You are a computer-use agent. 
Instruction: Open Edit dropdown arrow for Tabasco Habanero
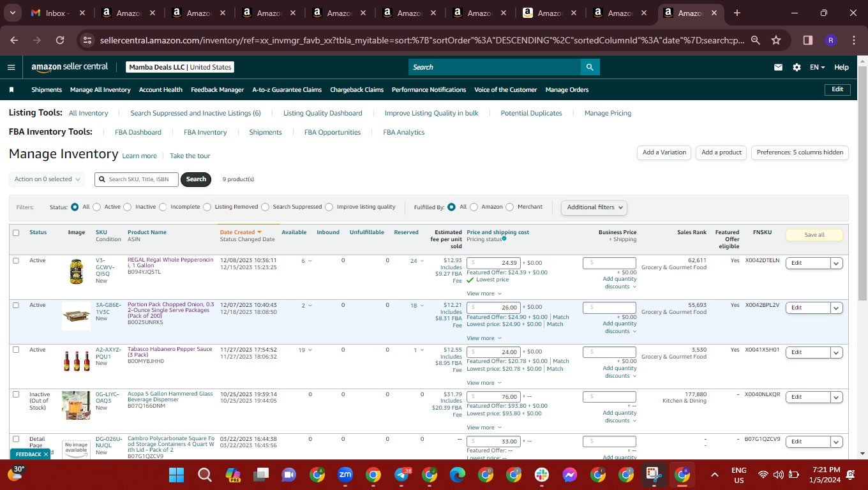tap(836, 352)
